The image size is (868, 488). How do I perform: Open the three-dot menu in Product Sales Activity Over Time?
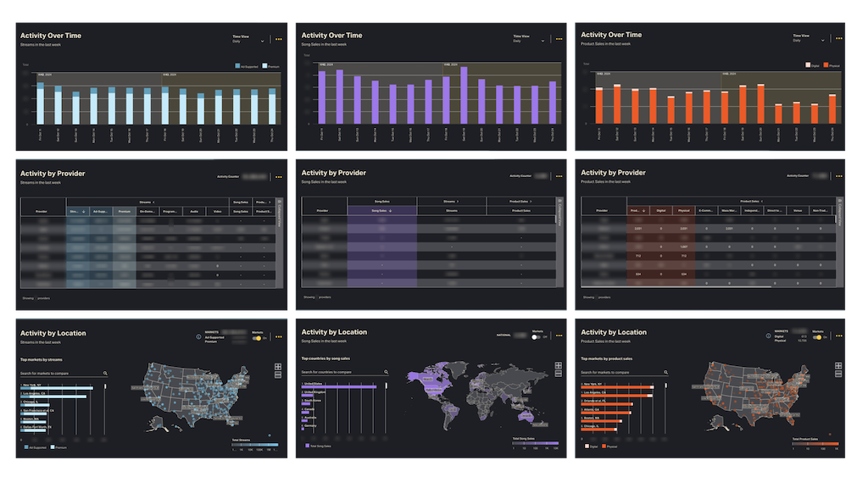pyautogui.click(x=838, y=39)
